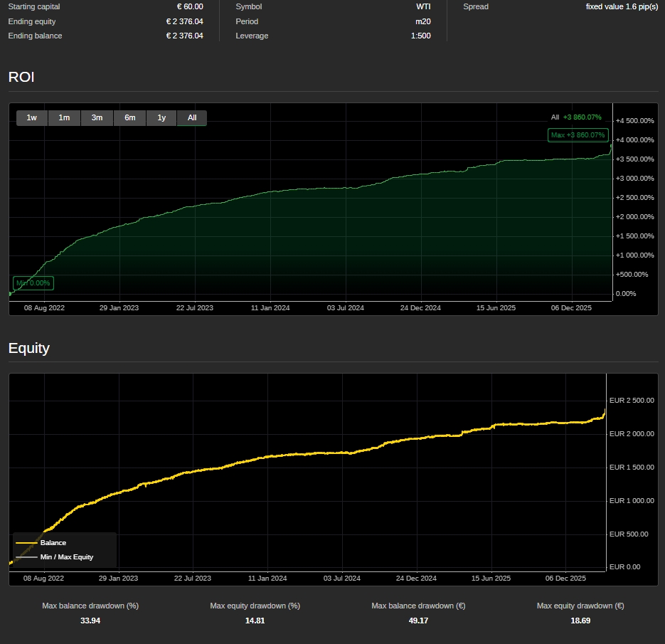Click the Equity section heading
The image size is (665, 644).
[x=28, y=349]
